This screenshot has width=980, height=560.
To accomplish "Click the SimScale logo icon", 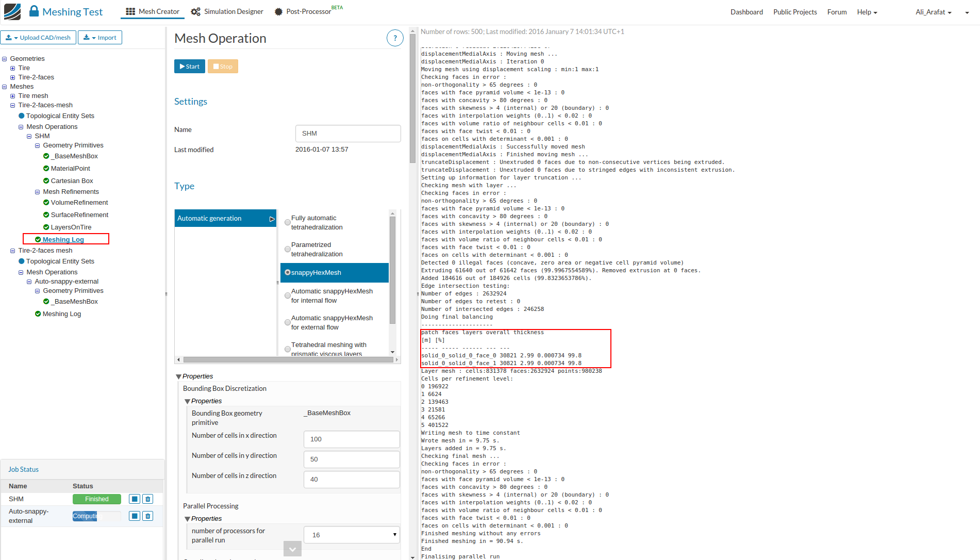I will (x=12, y=11).
